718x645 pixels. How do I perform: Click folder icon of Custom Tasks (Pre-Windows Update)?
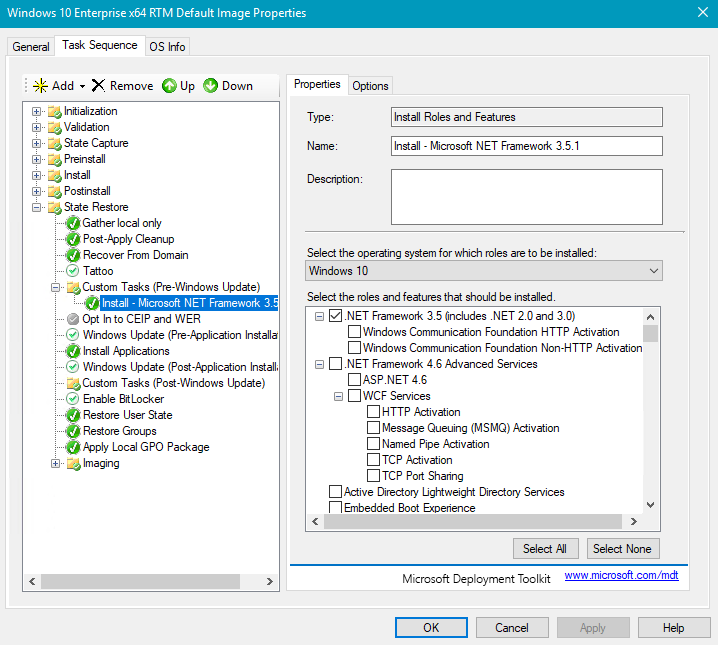coord(73,287)
